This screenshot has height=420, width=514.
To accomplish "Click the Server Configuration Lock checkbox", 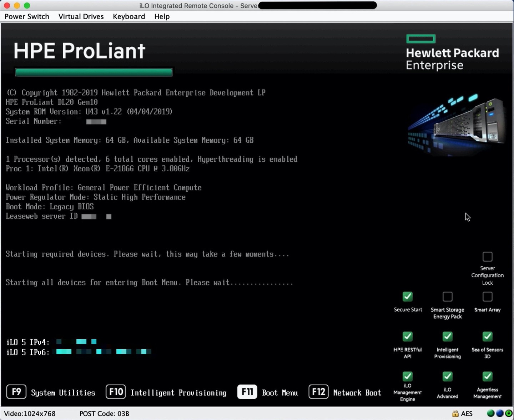I will coord(487,257).
